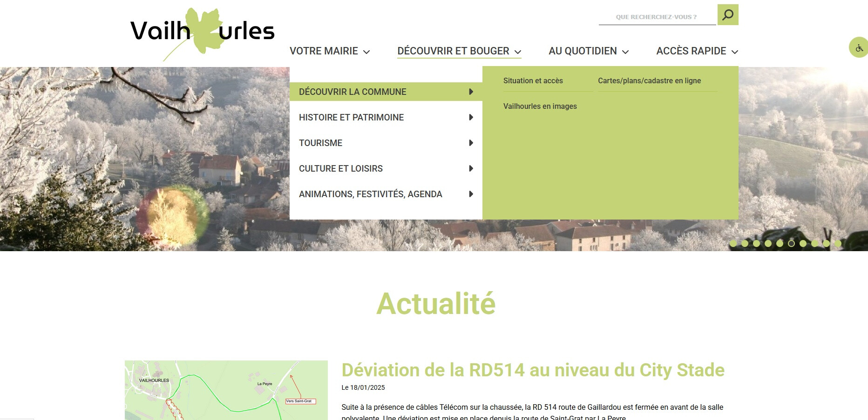Expand the Accès Rapide dropdown menu
Viewport: 868px width, 420px height.
[x=697, y=51]
